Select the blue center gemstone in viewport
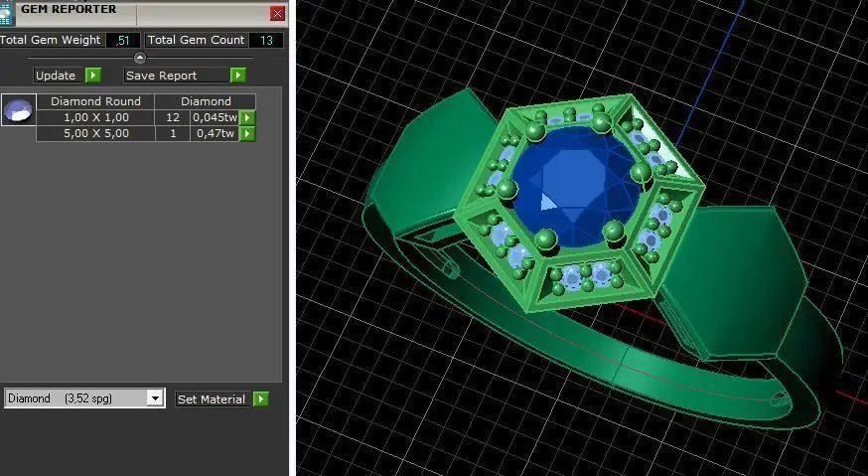The image size is (868, 476). [575, 186]
